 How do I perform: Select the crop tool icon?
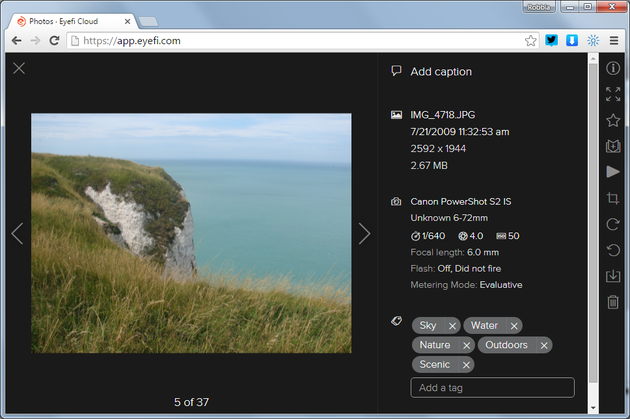click(613, 198)
